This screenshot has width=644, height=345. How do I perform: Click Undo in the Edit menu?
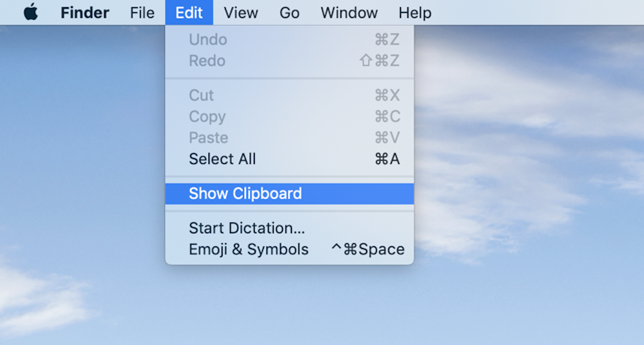point(208,39)
